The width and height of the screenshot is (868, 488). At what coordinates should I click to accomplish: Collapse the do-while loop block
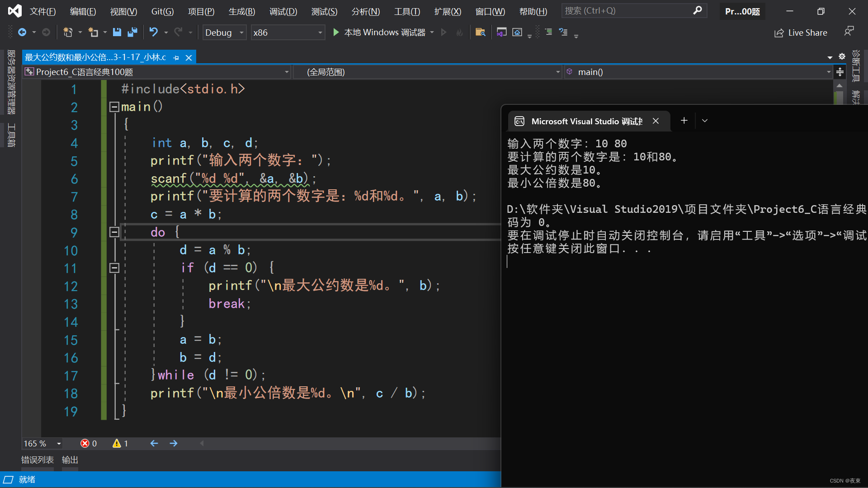114,232
